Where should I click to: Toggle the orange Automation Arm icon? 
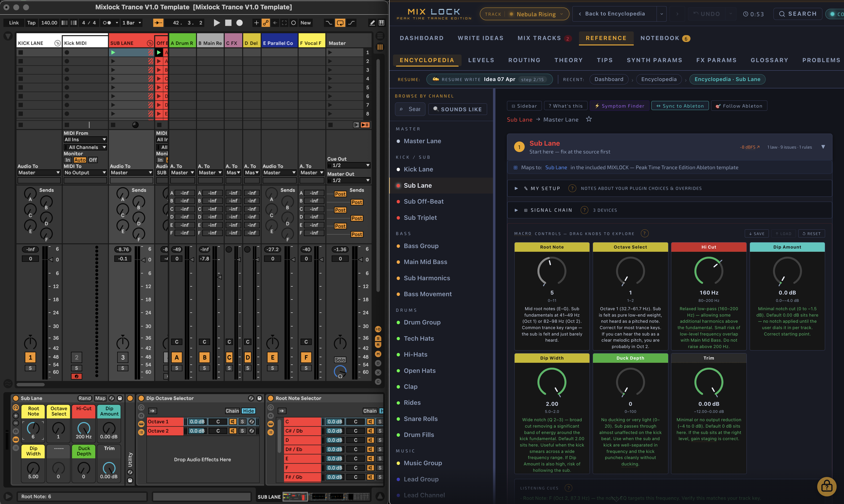[266, 23]
